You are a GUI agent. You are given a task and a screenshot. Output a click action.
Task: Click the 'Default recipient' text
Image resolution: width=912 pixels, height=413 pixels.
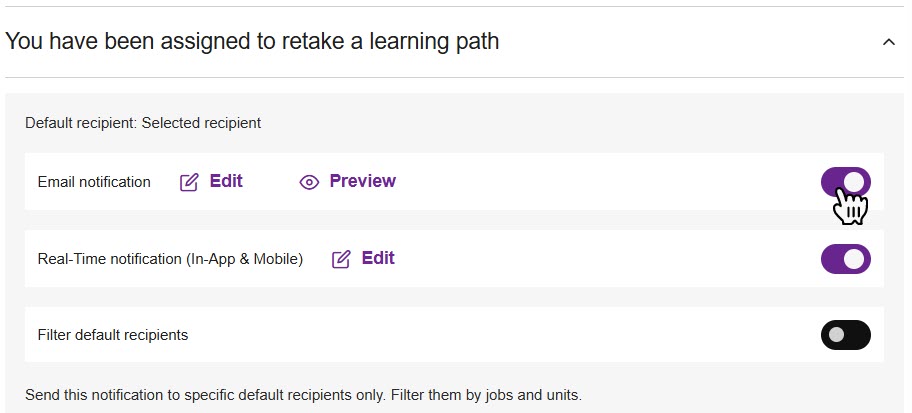(80, 123)
